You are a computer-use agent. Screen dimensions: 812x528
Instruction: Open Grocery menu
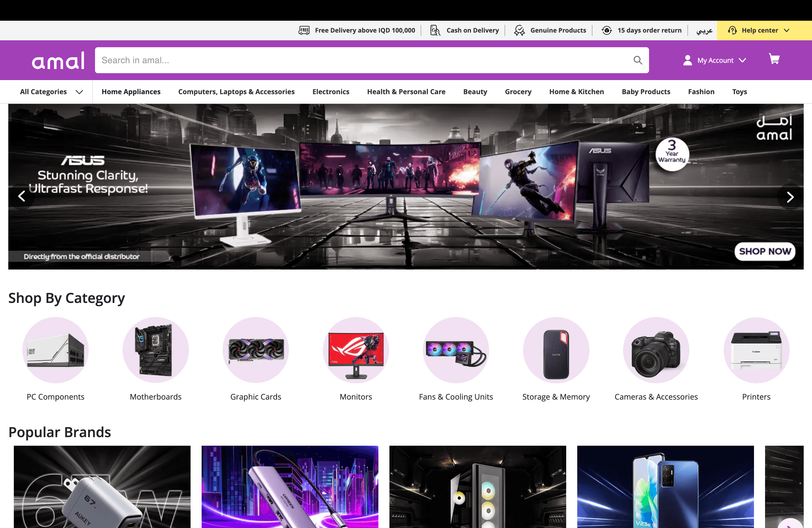pos(518,92)
